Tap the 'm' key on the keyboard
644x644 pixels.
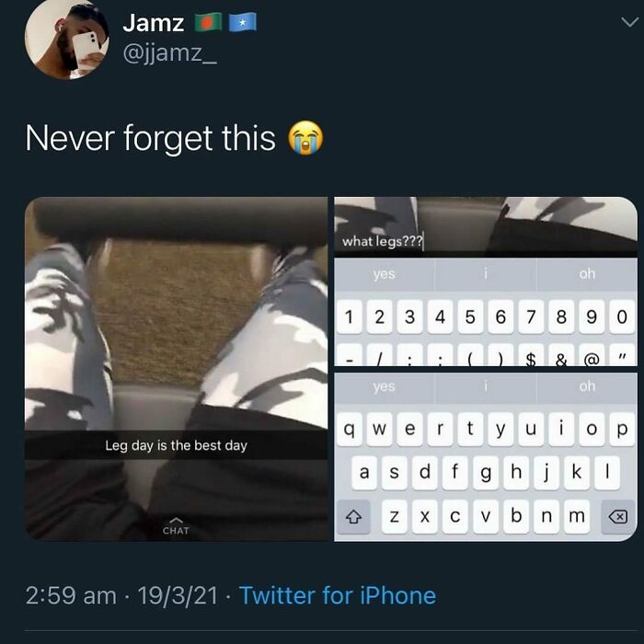click(577, 517)
